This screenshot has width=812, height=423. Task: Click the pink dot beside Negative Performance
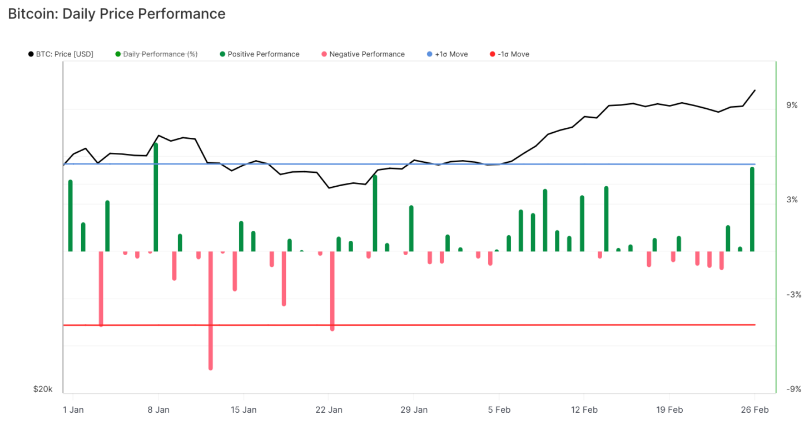[x=324, y=54]
